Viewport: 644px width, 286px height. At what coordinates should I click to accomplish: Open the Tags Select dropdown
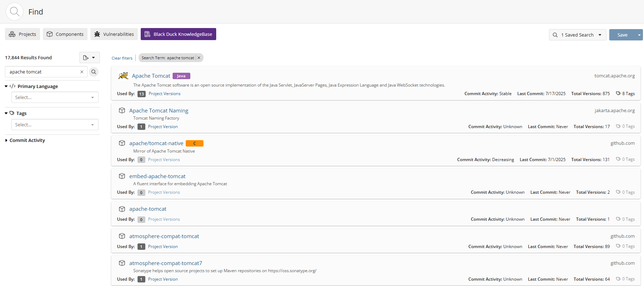55,125
